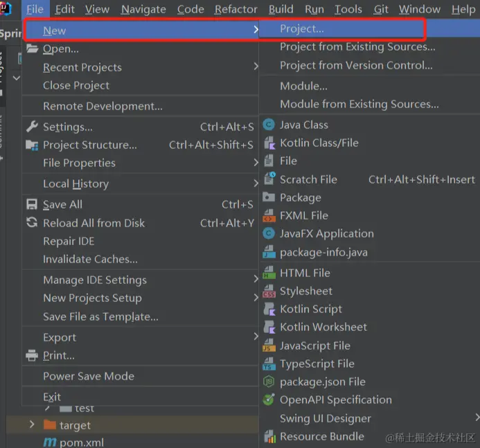
Task: Click the Kotlin Class/File icon
Action: 269,143
